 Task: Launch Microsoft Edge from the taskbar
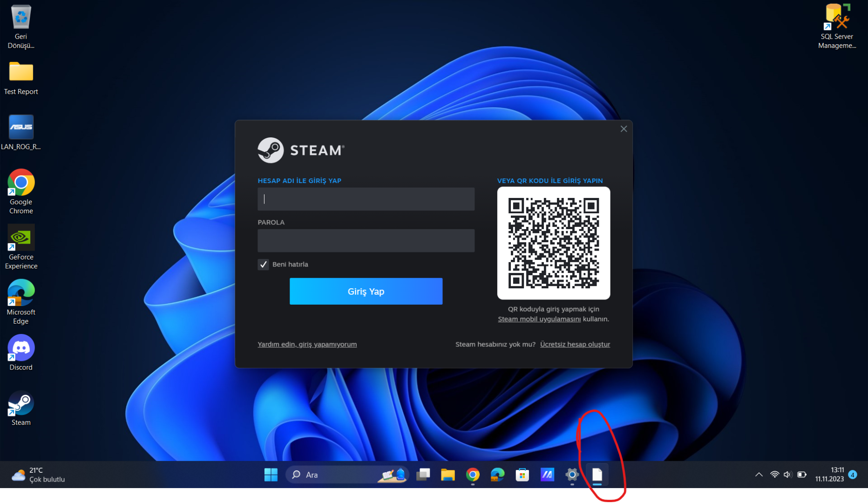497,475
